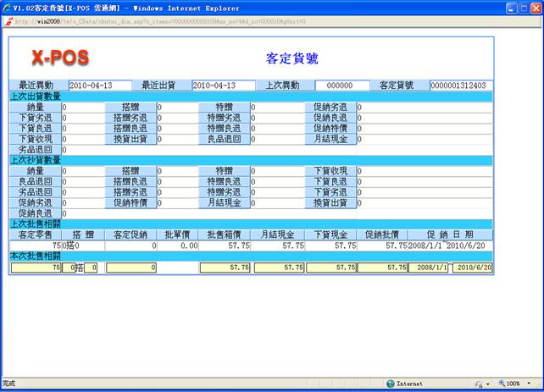Click the promotion start date 2008/1/1 input
The image size is (544, 392).
(x=429, y=268)
